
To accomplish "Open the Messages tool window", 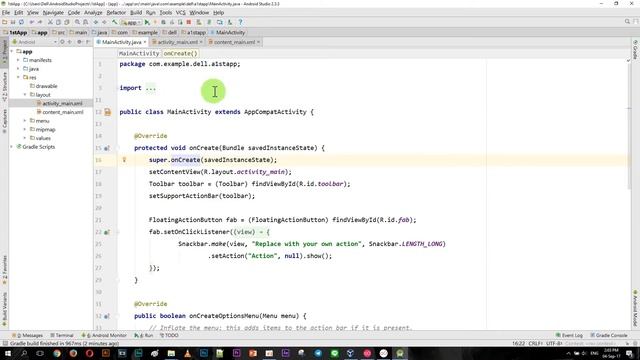I will click(x=27, y=335).
